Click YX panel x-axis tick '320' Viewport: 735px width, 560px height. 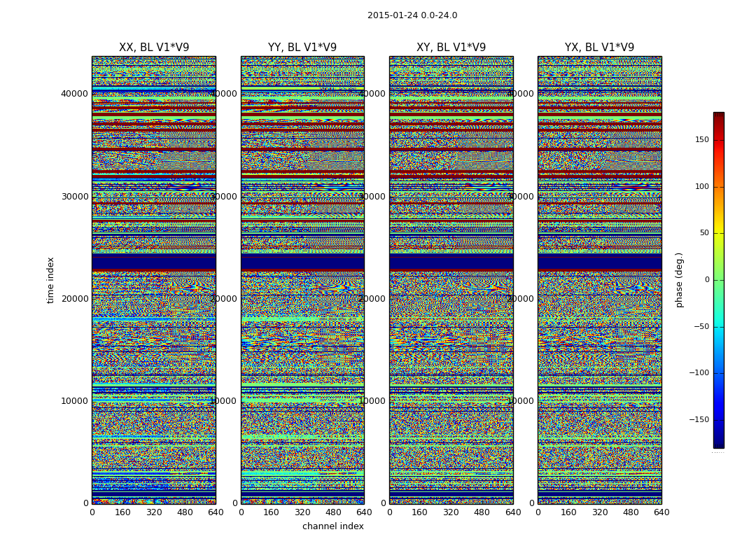tap(600, 512)
